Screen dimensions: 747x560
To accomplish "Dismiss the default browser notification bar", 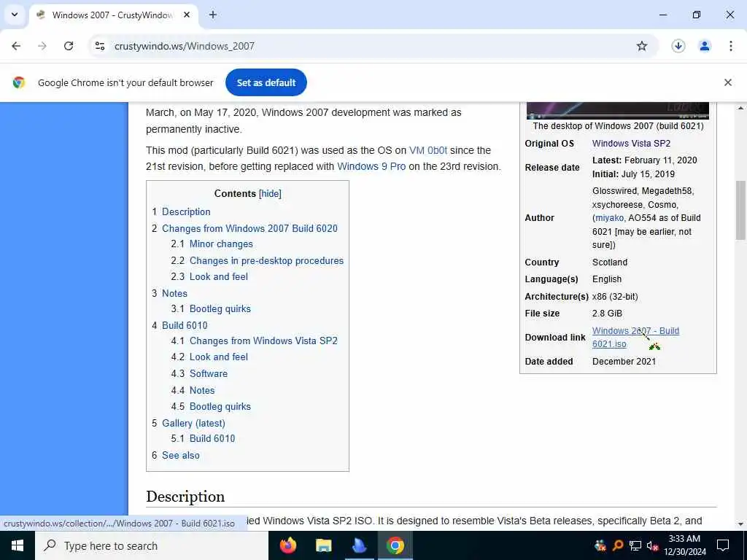I will (727, 82).
